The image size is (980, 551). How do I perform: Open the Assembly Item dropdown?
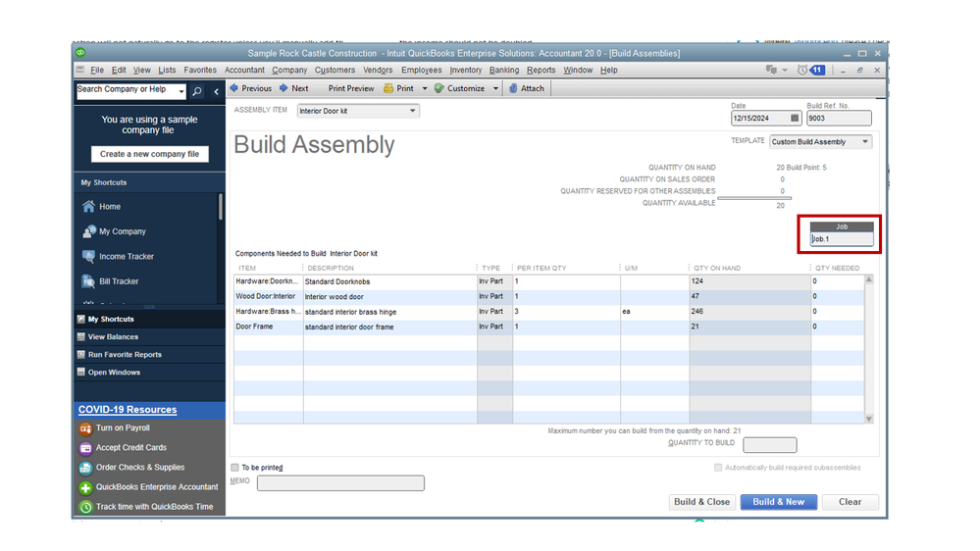(x=412, y=111)
